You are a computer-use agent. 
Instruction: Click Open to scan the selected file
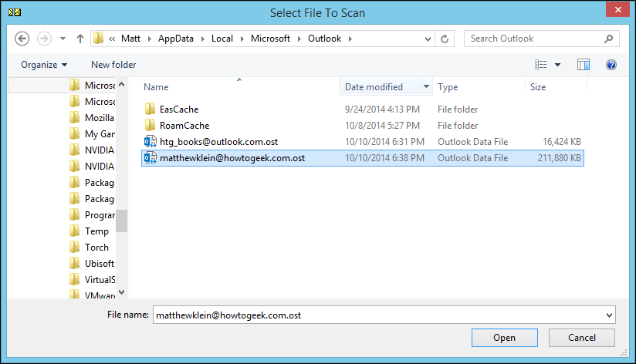504,338
